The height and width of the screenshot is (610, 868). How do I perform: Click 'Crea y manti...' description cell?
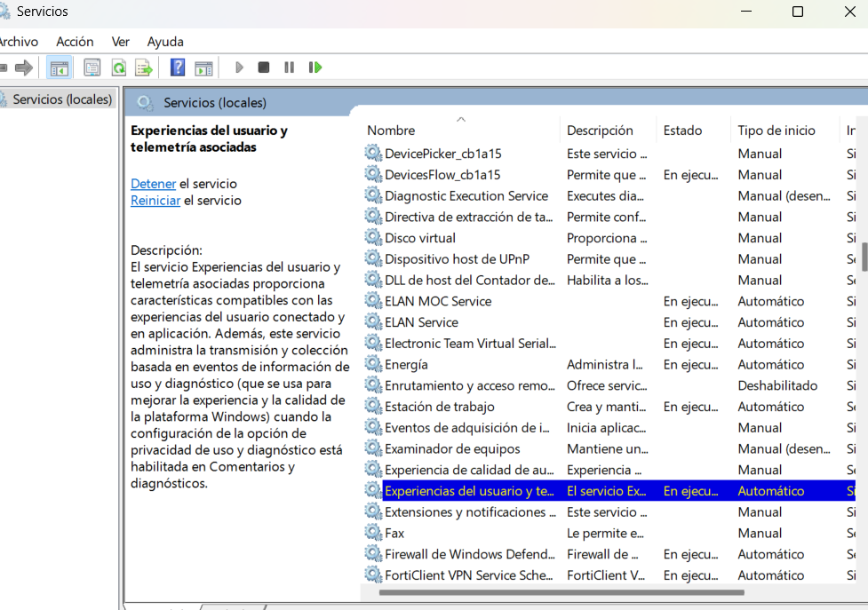click(x=606, y=407)
